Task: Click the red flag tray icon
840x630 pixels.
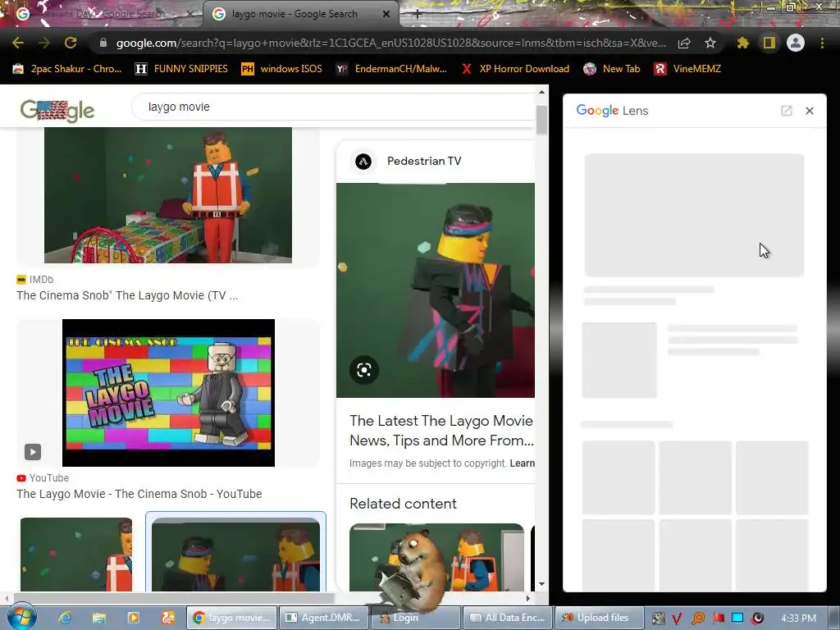Action: coord(719,618)
